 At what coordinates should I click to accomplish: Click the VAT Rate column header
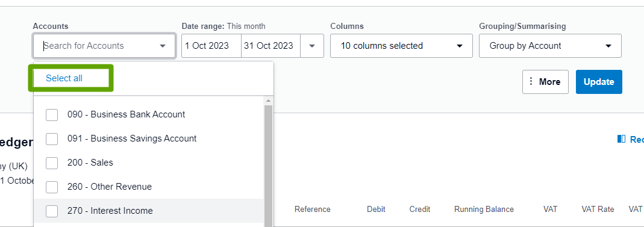598,210
